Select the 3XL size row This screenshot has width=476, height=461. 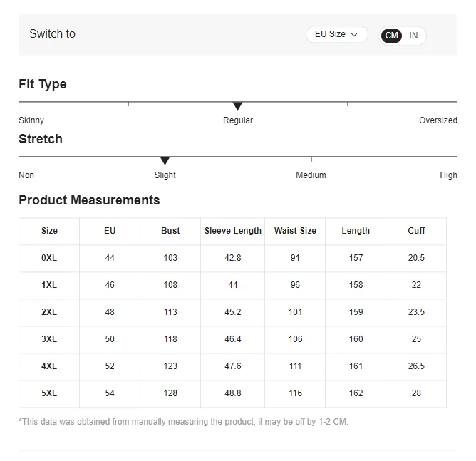click(x=49, y=339)
